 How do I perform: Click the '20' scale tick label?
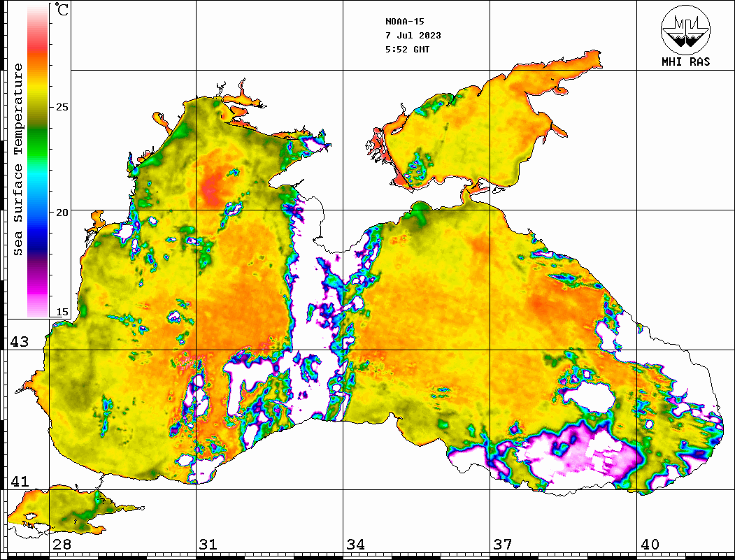click(x=62, y=213)
